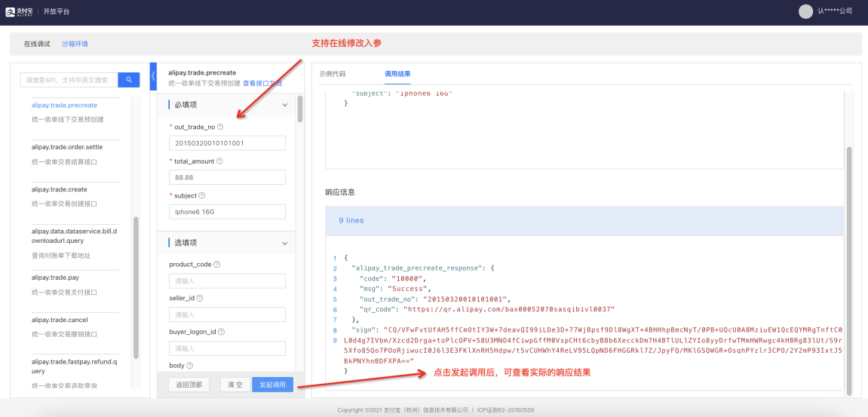Screen dimensions: 868x417
Task: Select alipay.trade.pay in API list
Action: (x=55, y=277)
